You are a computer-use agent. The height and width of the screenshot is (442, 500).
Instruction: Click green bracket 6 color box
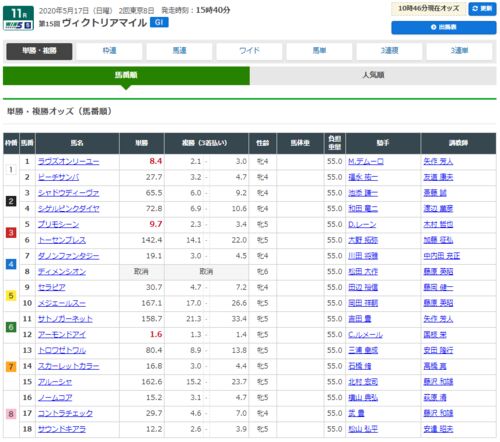11,327
